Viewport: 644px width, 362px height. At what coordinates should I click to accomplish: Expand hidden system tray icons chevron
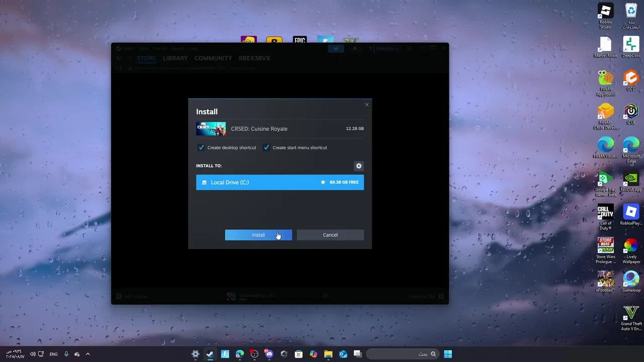point(88,354)
